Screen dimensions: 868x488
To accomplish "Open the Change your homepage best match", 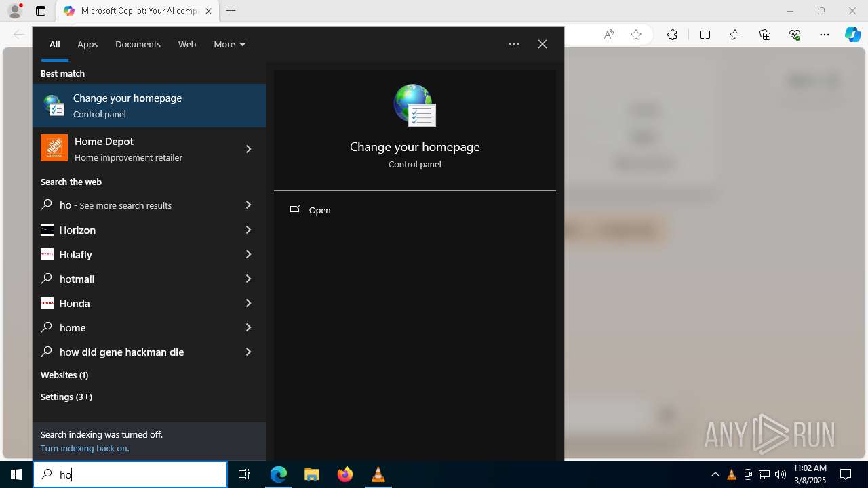I will (x=149, y=106).
